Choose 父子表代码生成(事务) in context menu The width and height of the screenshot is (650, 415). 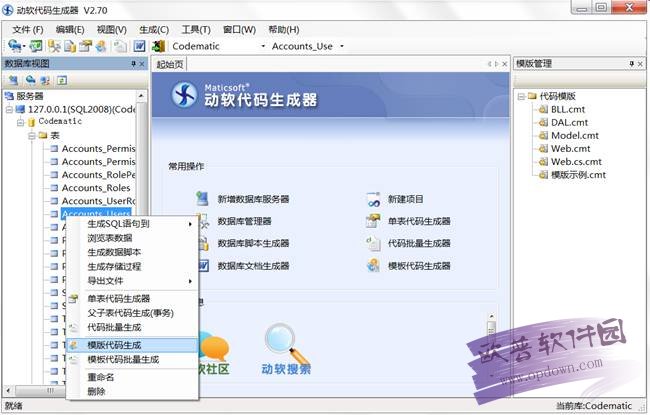point(132,313)
